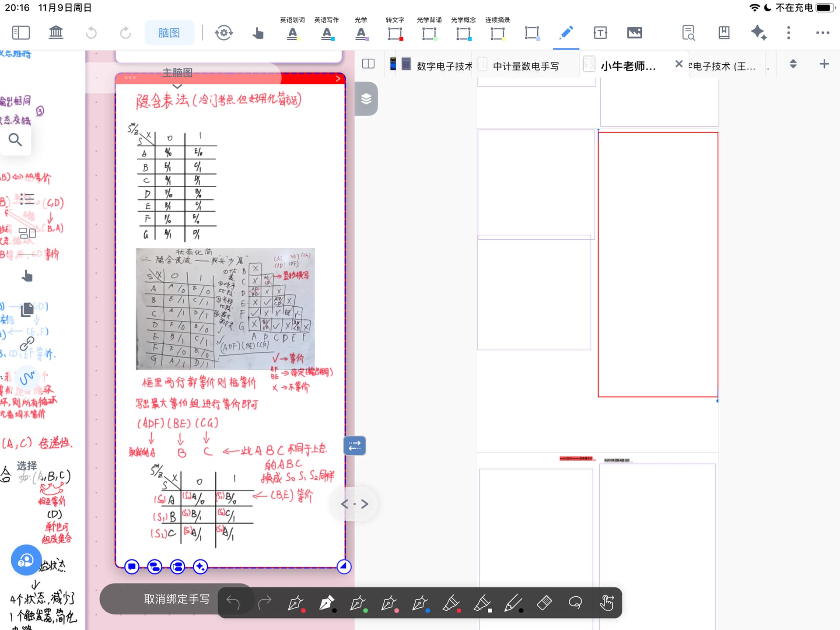This screenshot has height=630, width=840.
Task: Add a new tab with plus button
Action: pos(824,64)
